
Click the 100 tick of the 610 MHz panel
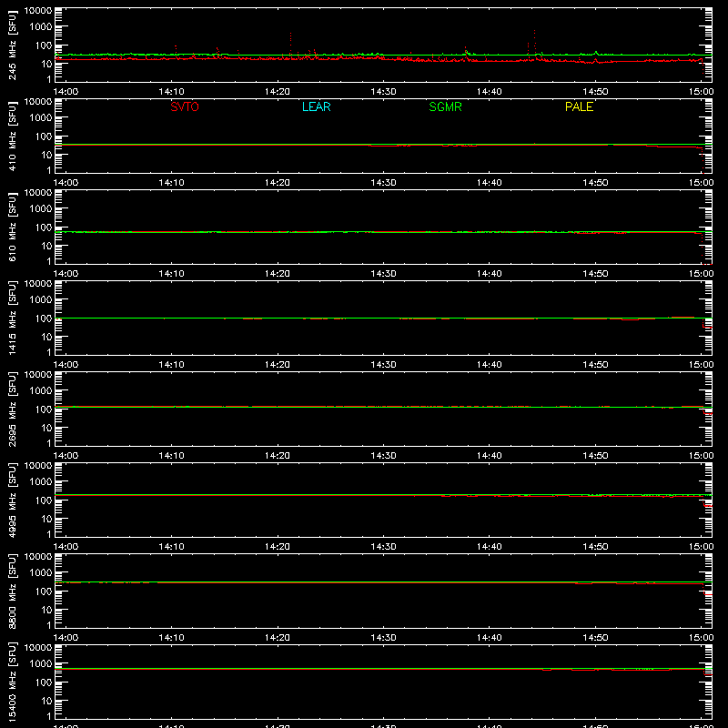click(44, 227)
